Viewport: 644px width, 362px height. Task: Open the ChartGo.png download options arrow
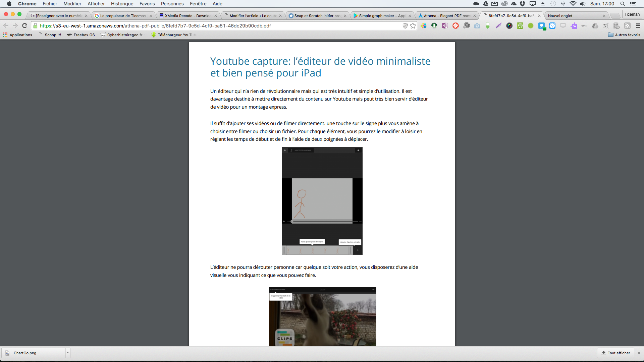click(x=68, y=353)
